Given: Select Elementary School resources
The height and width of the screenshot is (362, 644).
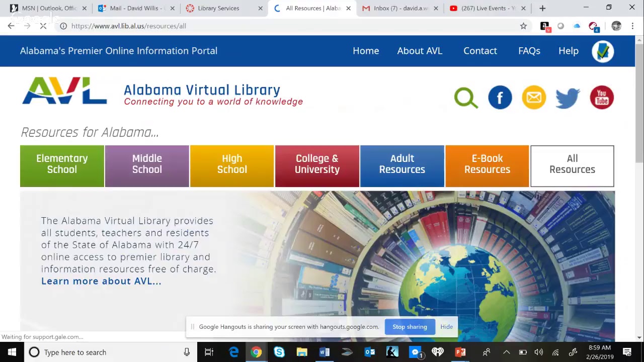Looking at the screenshot, I should [62, 166].
